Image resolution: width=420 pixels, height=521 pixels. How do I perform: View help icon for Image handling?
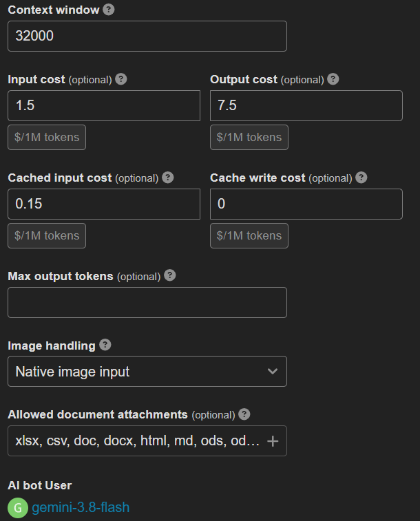[105, 345]
